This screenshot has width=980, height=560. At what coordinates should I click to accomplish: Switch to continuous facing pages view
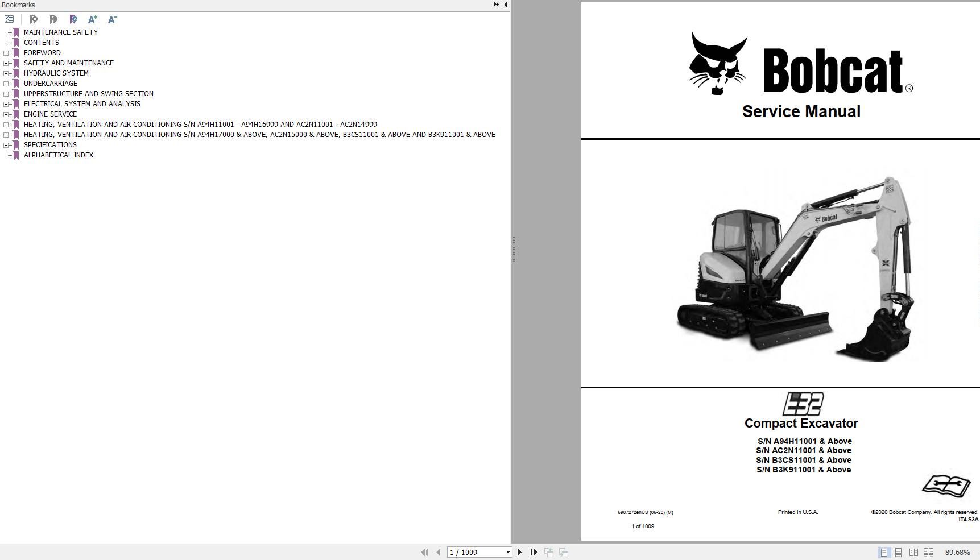coord(928,552)
